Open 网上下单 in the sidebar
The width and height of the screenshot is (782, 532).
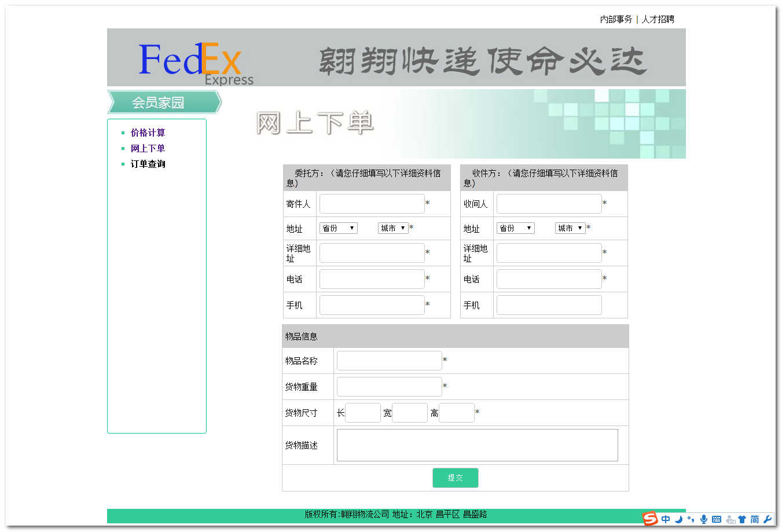click(148, 148)
